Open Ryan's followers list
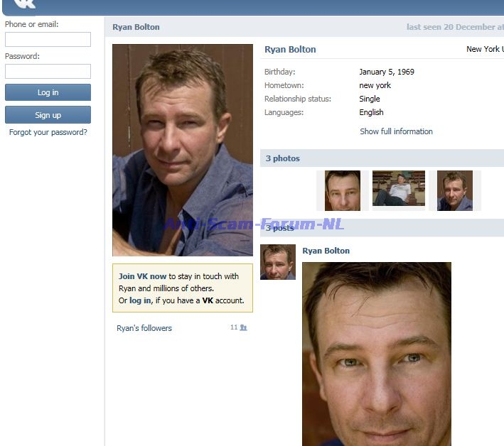This screenshot has width=504, height=446. tap(144, 328)
